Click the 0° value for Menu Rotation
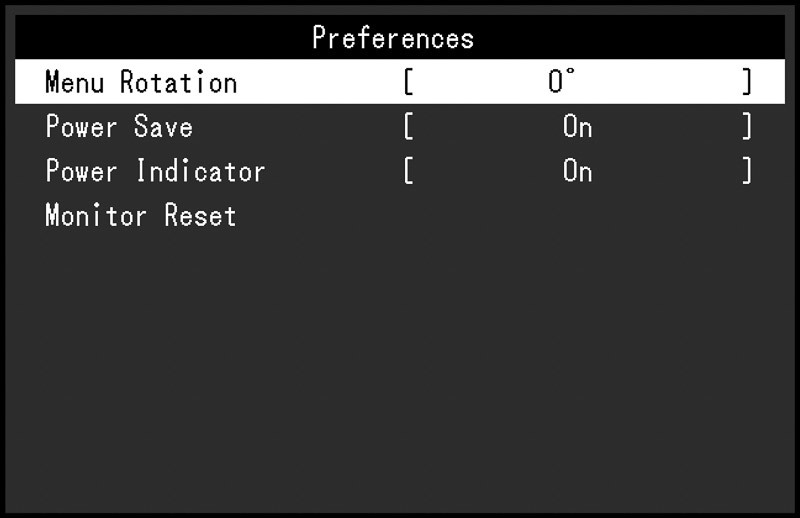The image size is (800, 518). click(562, 81)
